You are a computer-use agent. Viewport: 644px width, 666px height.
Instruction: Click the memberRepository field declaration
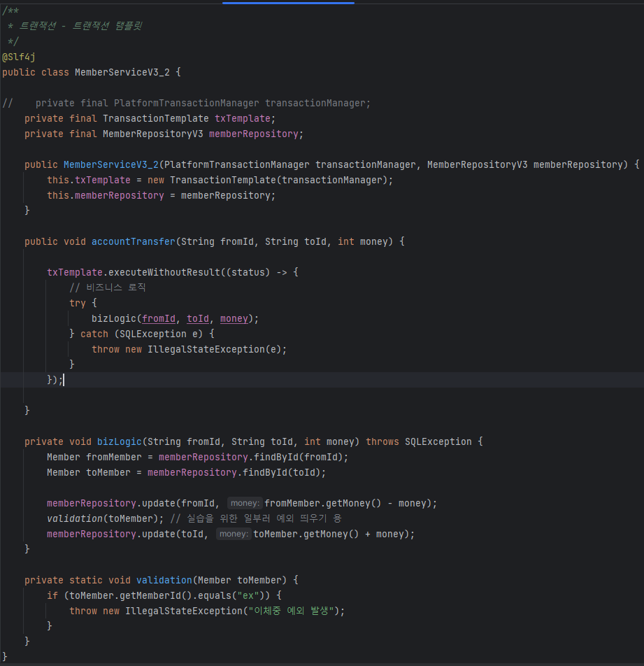pyautogui.click(x=164, y=134)
